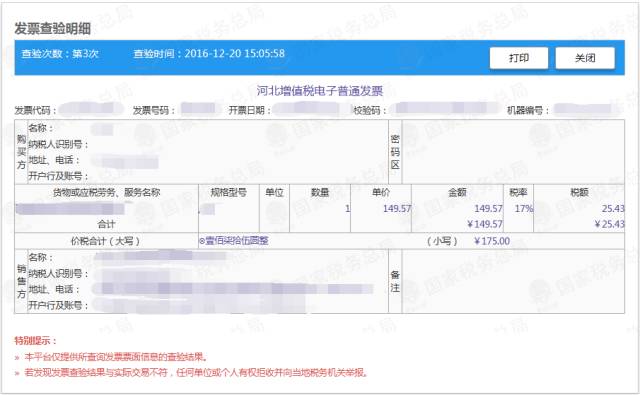Click the 查验时间 timestamp text

pos(209,53)
